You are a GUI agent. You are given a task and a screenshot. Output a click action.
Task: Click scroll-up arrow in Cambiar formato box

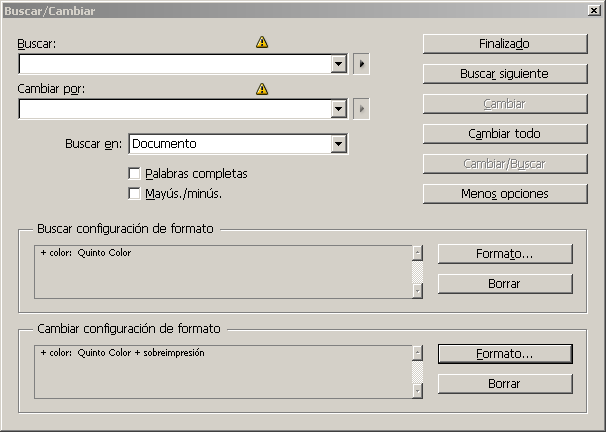417,353
